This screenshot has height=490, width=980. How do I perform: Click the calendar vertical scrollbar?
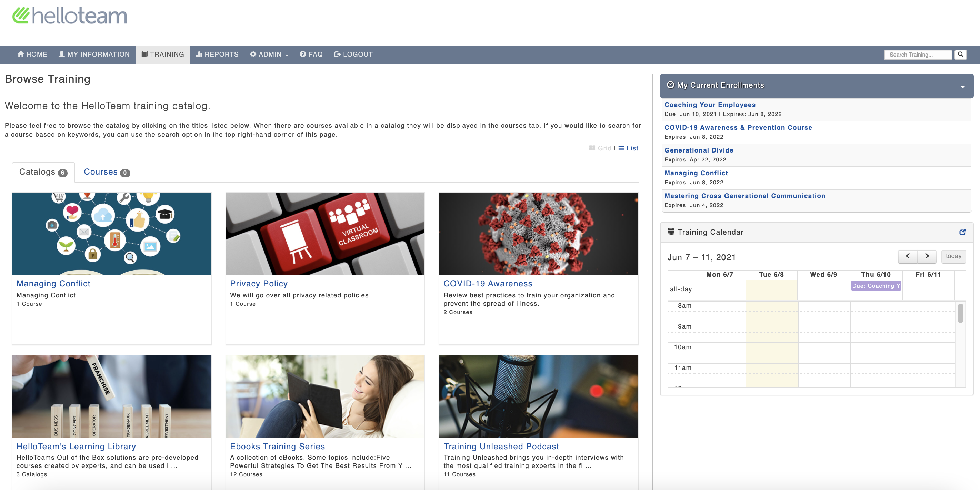point(960,313)
